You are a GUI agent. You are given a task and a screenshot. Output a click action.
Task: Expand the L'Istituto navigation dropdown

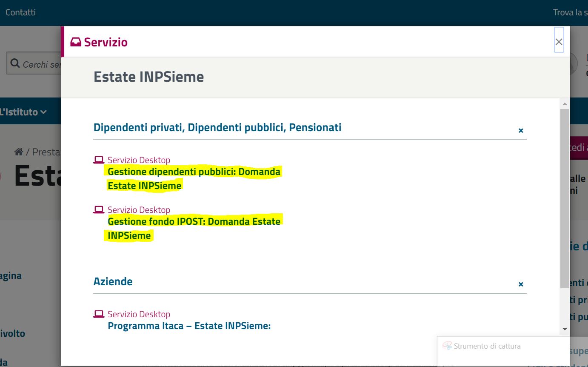(x=23, y=112)
